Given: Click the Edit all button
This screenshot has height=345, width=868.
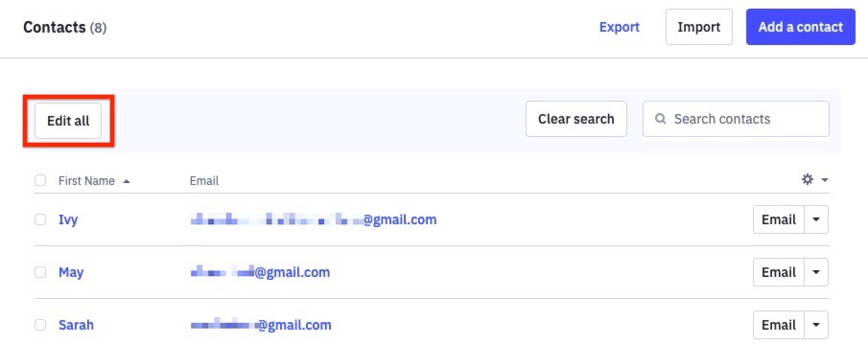Looking at the screenshot, I should click(x=68, y=121).
